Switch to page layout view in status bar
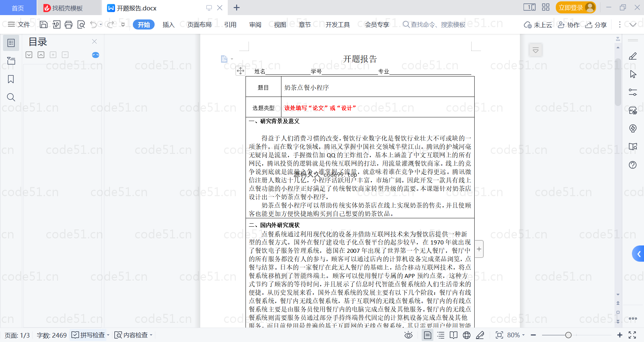The image size is (644, 342). (427, 335)
